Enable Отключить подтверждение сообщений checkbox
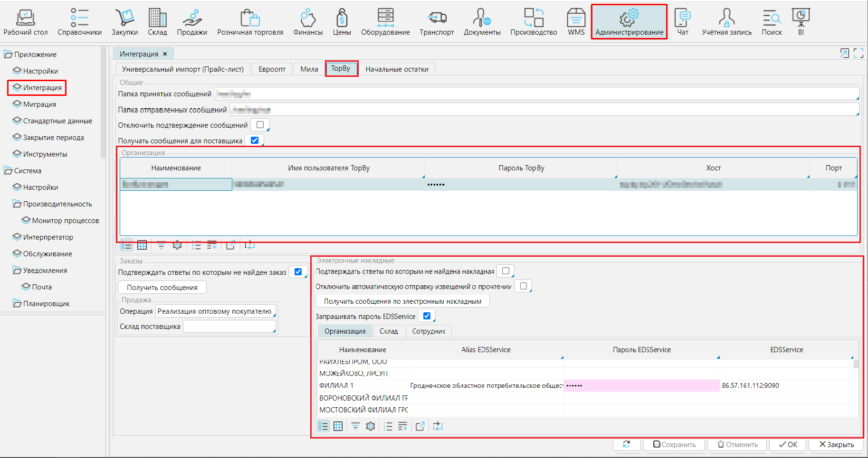The width and height of the screenshot is (868, 458). click(260, 125)
